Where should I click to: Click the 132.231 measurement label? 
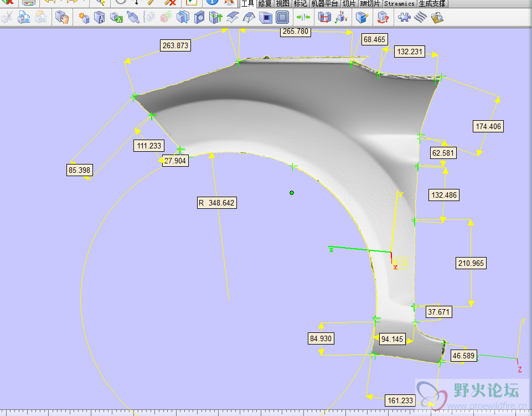[410, 52]
